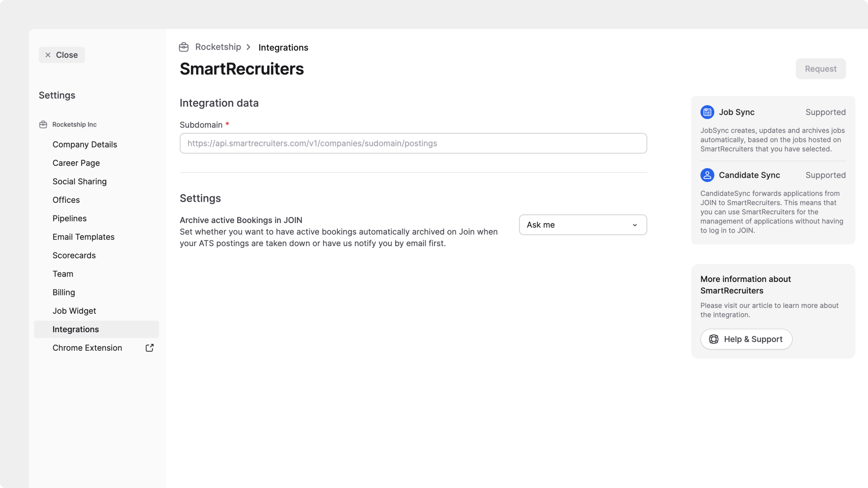
Task: Open Pipelines from the settings menu
Action: 69,218
